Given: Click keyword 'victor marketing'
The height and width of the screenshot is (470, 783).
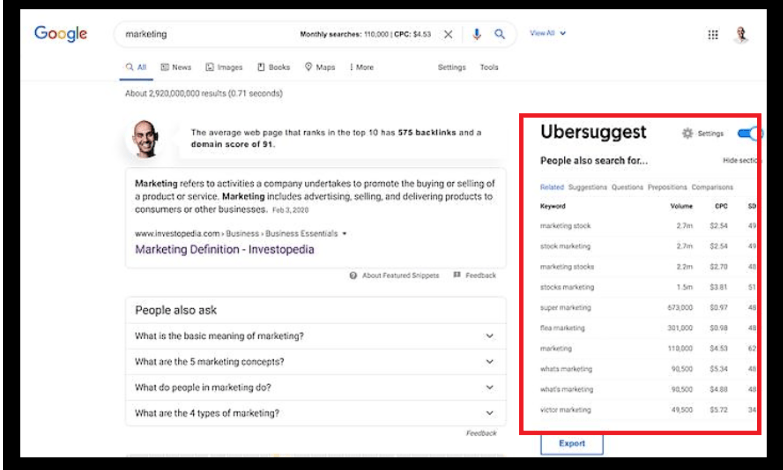Looking at the screenshot, I should point(565,410).
